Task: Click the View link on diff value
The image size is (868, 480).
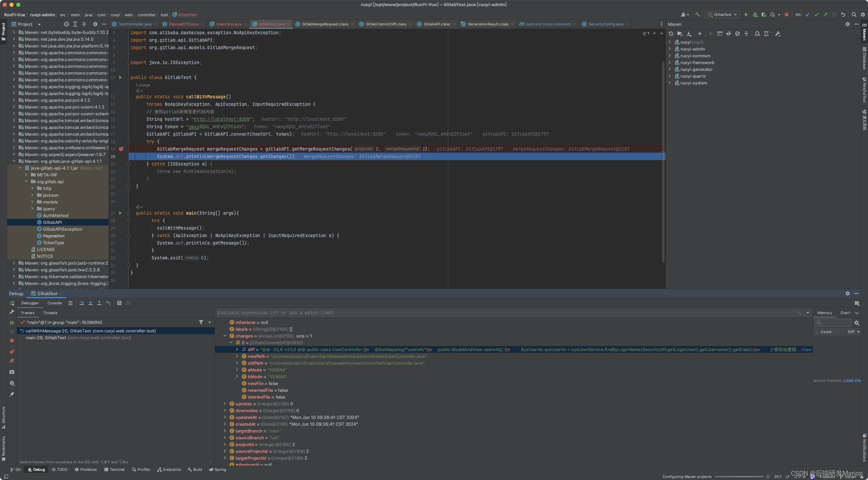Action: [806, 349]
